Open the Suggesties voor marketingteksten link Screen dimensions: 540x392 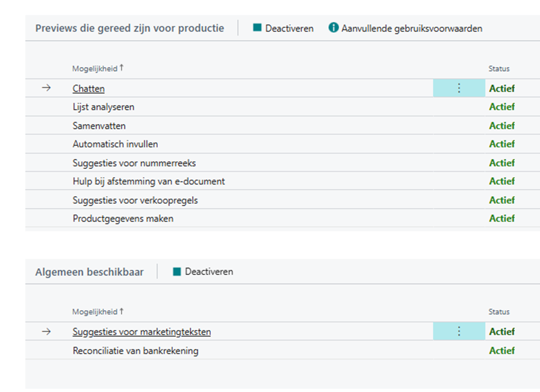141,332
